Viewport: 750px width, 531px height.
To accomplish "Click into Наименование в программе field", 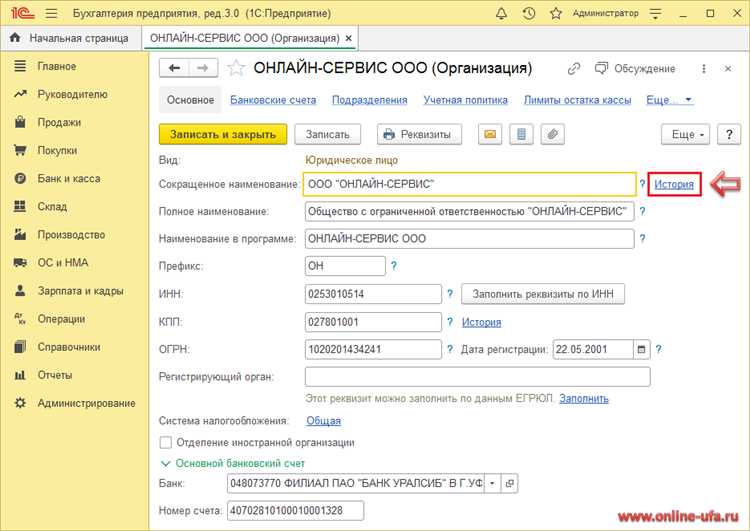I will (x=469, y=239).
